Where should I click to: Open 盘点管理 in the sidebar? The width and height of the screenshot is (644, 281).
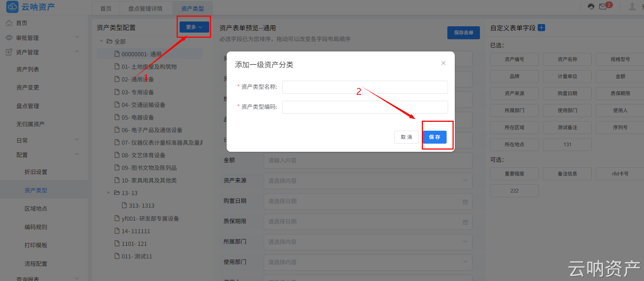point(28,106)
